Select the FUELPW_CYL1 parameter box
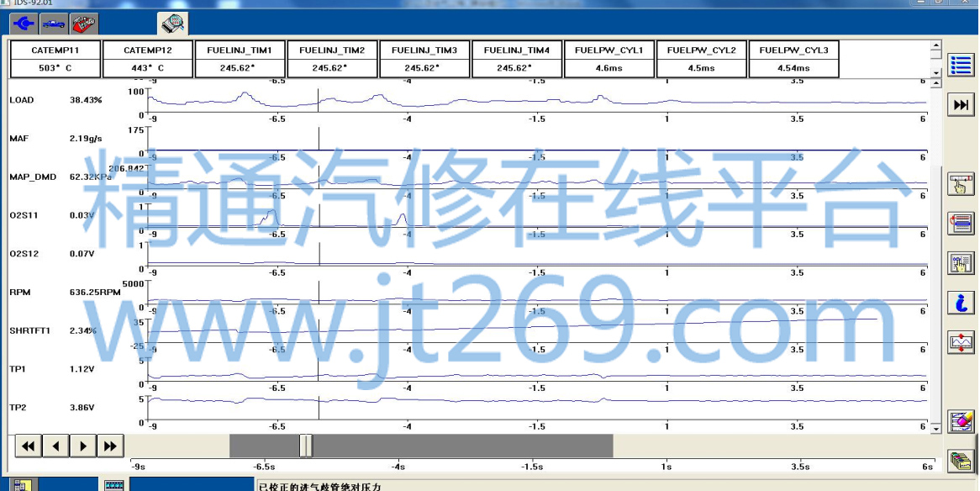Screen dimensions: 980x491 tap(609, 60)
